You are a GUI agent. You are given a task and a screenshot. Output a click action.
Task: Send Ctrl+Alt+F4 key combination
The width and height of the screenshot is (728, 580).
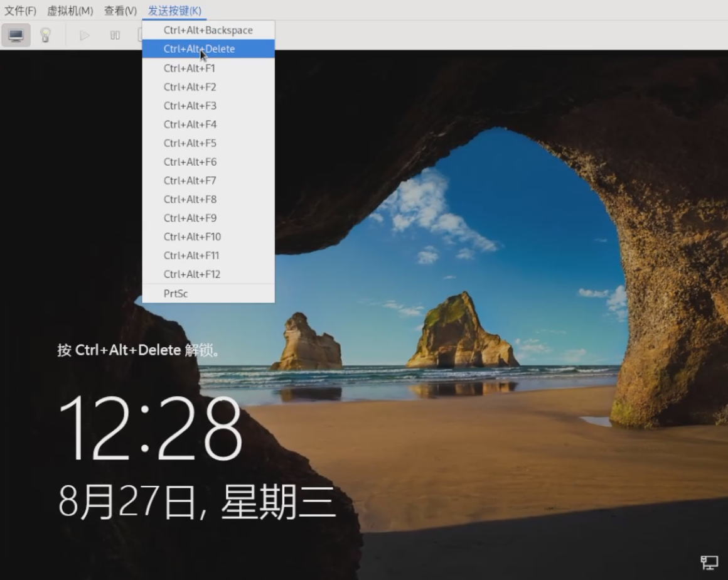click(190, 124)
